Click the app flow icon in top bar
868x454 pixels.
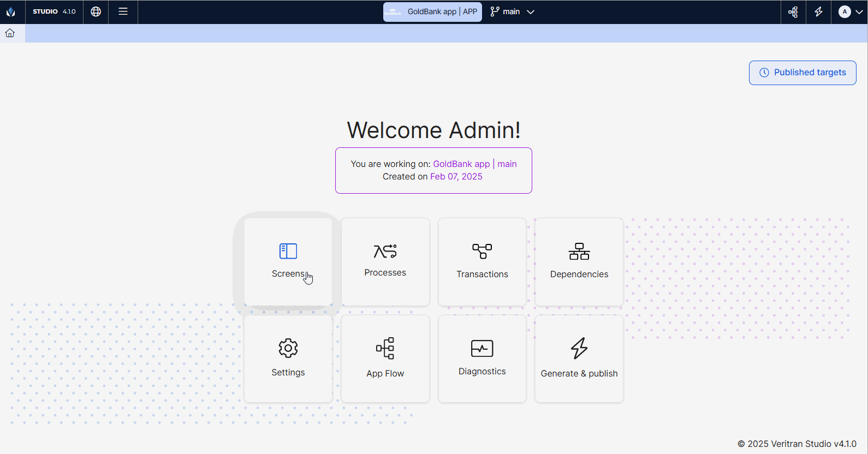point(793,11)
